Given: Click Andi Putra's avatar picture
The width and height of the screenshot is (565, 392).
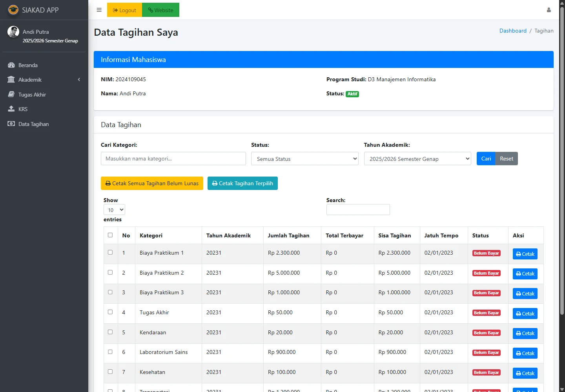Looking at the screenshot, I should point(13,32).
